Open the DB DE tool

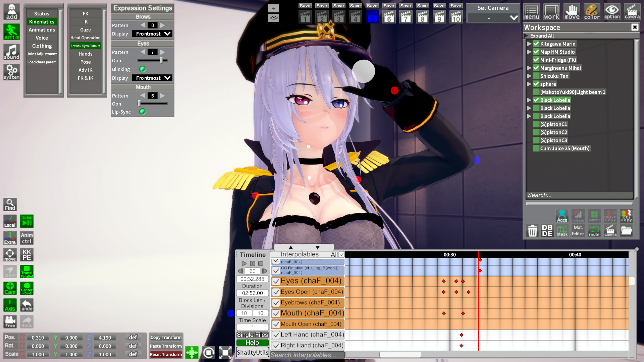tap(547, 231)
